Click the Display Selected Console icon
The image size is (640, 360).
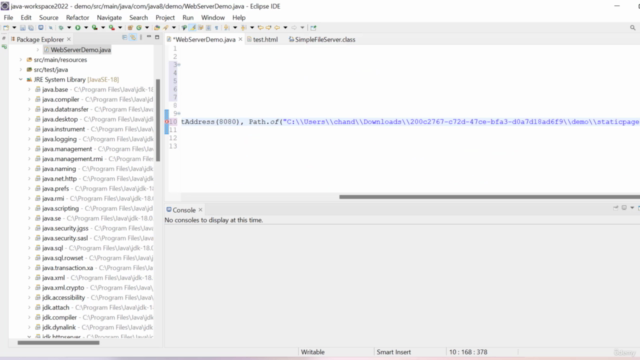[624, 208]
